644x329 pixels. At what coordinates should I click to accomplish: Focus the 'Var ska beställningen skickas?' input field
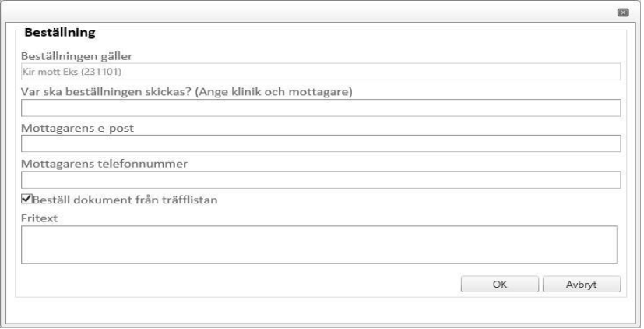pyautogui.click(x=320, y=108)
